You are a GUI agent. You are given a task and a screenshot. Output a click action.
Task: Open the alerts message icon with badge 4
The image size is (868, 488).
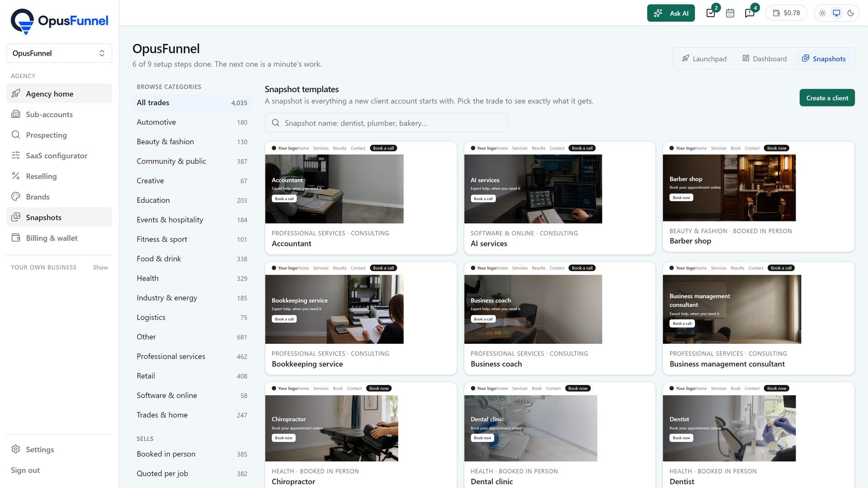(x=750, y=13)
